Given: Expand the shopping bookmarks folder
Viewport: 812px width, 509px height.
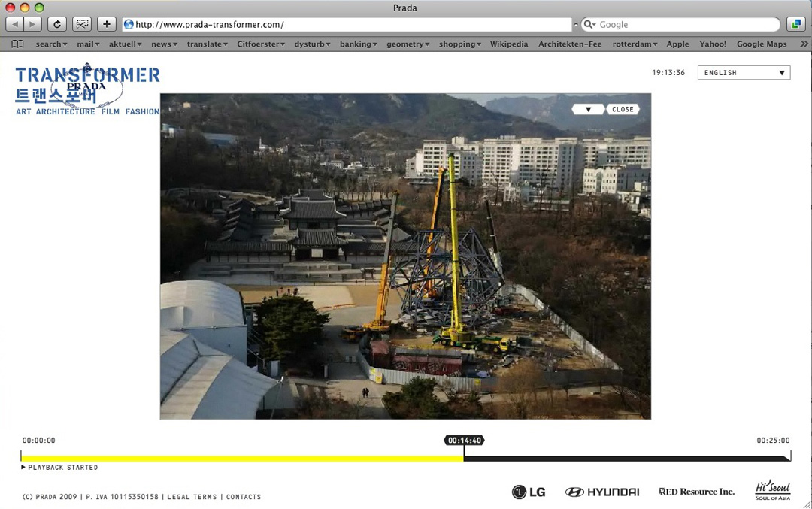Looking at the screenshot, I should pos(460,44).
